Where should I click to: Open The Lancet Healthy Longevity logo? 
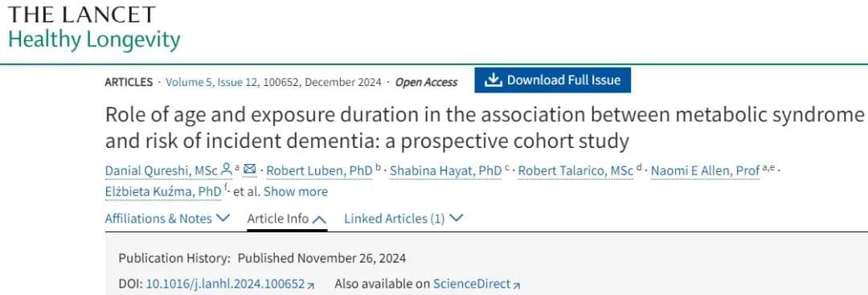pos(93,27)
